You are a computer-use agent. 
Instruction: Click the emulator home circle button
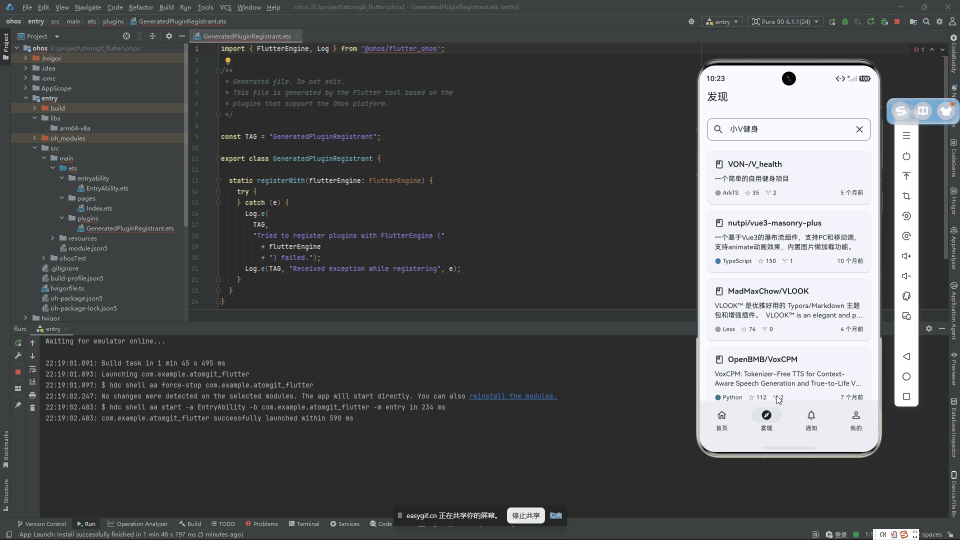[x=906, y=377]
